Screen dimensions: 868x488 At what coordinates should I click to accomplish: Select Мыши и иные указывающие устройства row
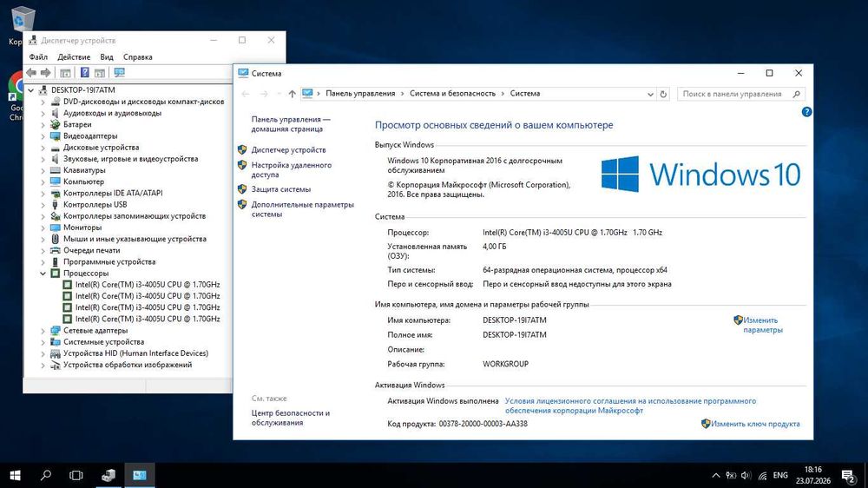135,239
